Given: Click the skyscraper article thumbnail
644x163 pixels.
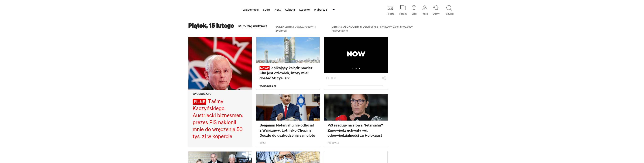Looking at the screenshot, I should point(288,50).
